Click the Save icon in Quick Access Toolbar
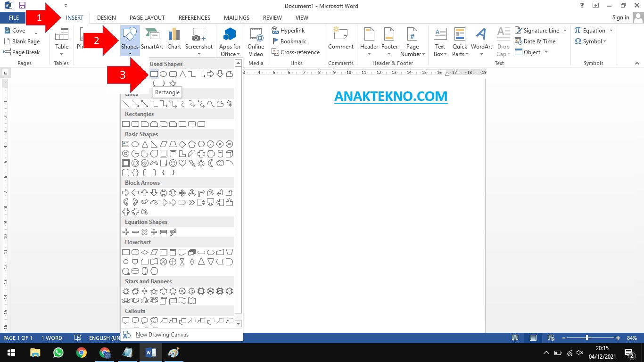This screenshot has height=362, width=644. [x=22, y=6]
